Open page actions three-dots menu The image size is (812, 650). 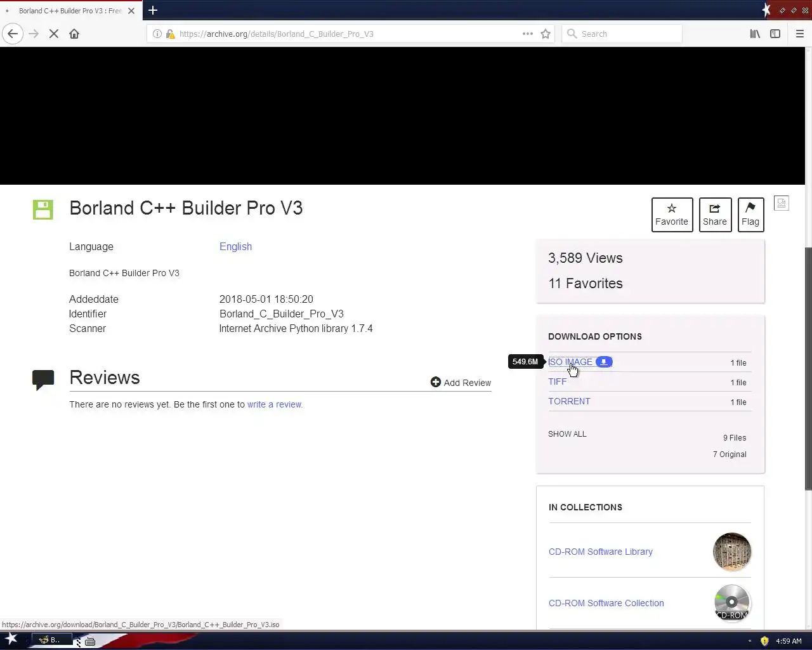[x=528, y=34]
